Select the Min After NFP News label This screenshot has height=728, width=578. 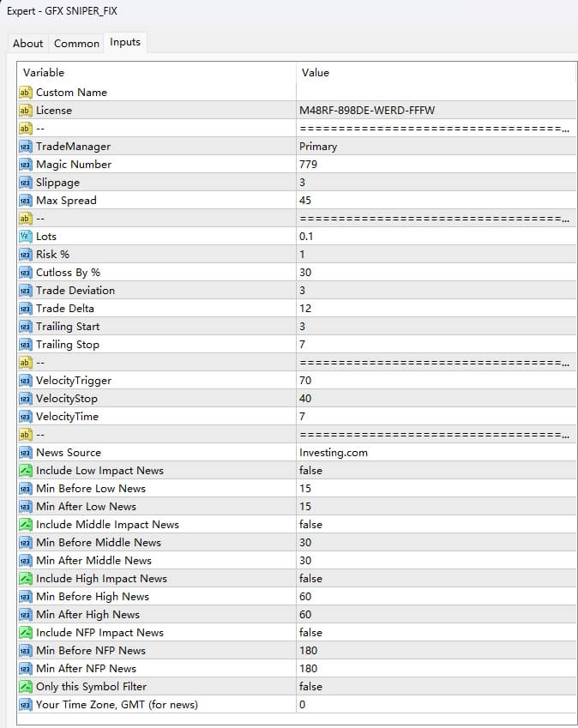(x=87, y=669)
